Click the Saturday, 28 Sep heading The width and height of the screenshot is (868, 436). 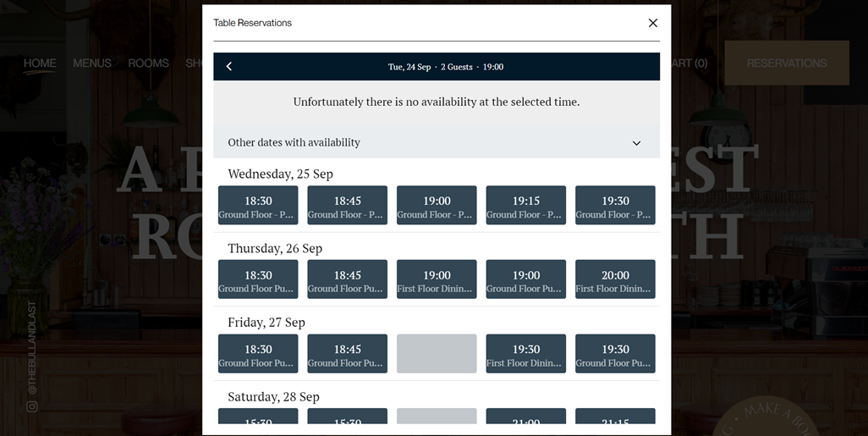point(273,397)
